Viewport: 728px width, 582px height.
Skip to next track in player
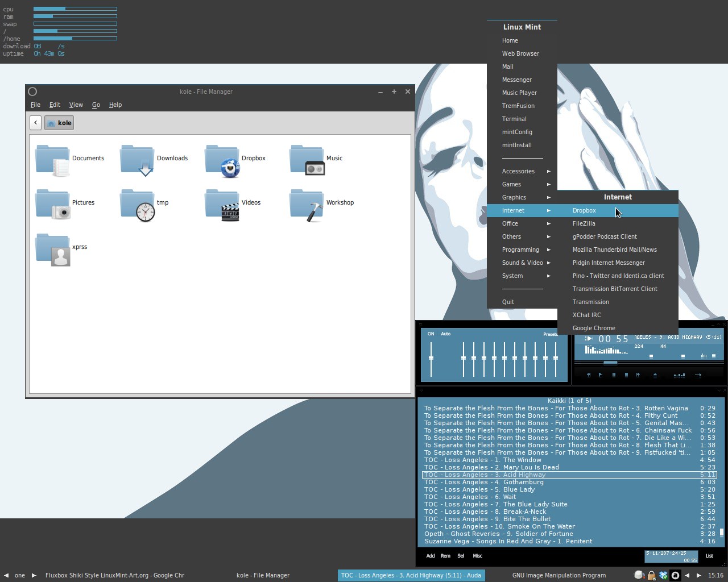pyautogui.click(x=638, y=375)
